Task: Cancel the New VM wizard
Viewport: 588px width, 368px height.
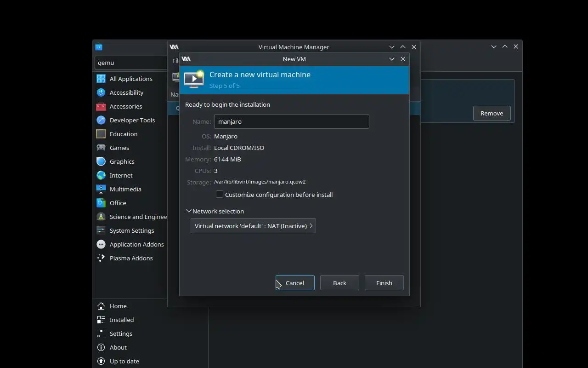Action: pyautogui.click(x=295, y=283)
